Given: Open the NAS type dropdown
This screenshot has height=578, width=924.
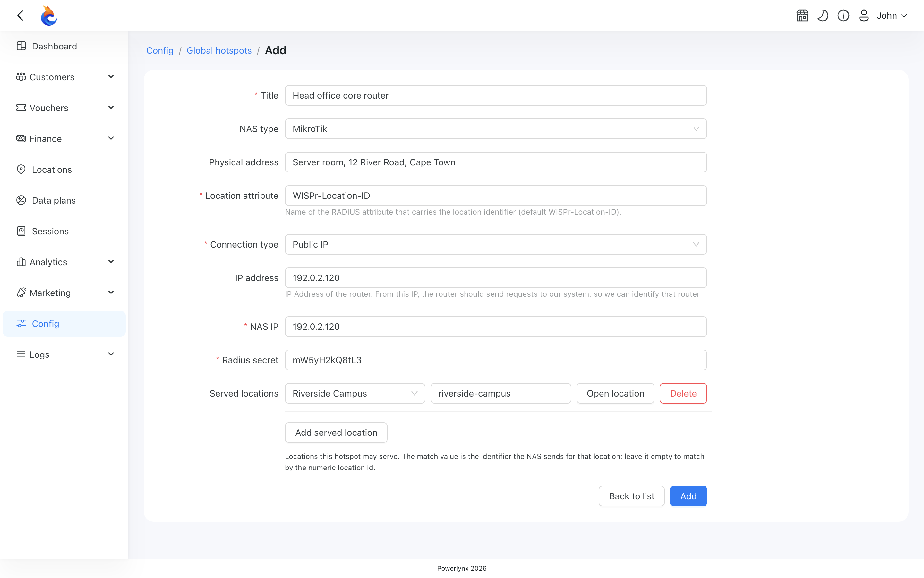Looking at the screenshot, I should coord(496,129).
